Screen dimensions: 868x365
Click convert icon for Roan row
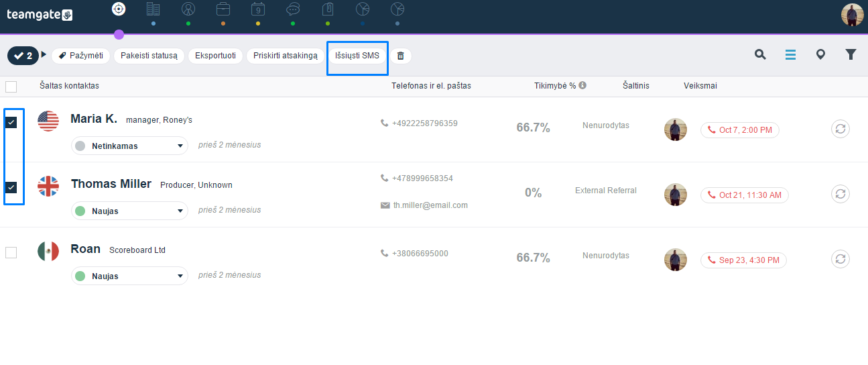(x=841, y=260)
